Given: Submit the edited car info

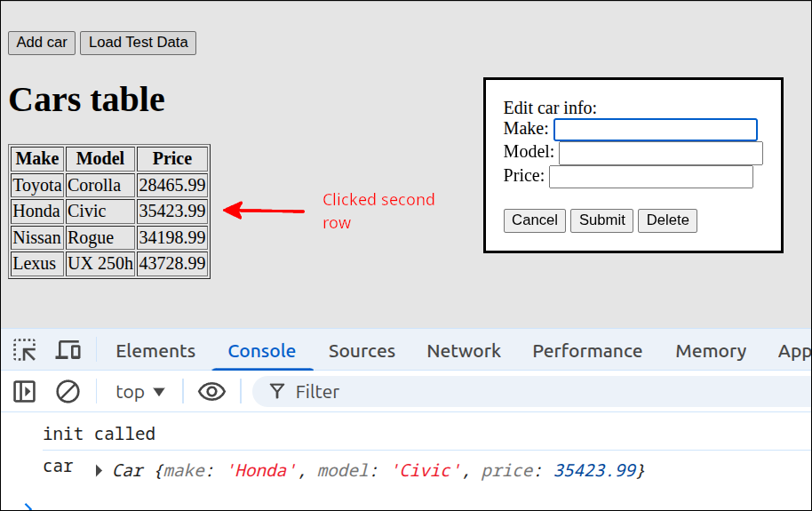Looking at the screenshot, I should (x=601, y=220).
